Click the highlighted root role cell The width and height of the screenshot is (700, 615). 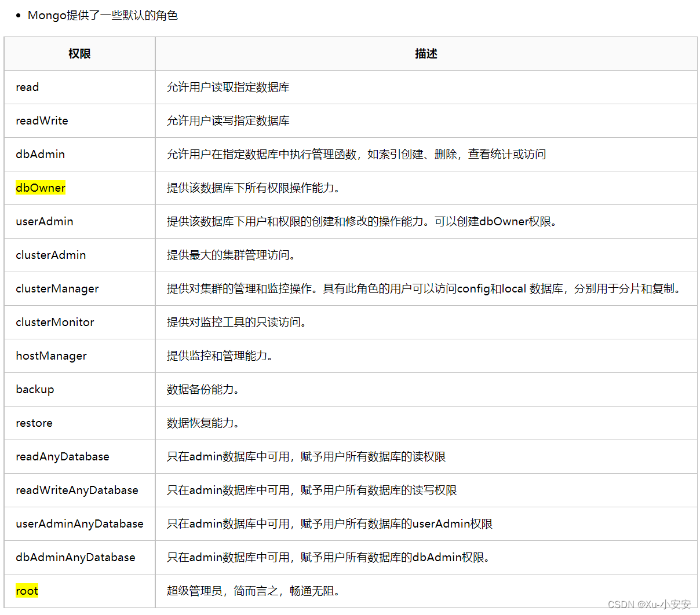(x=26, y=590)
